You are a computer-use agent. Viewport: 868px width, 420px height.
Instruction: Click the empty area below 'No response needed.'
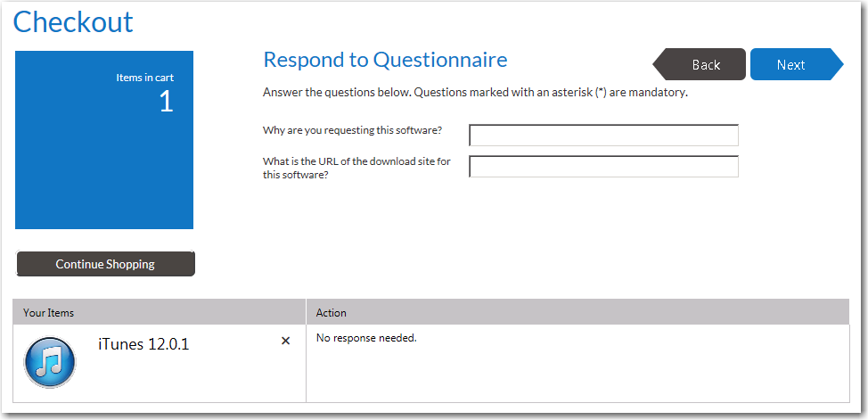click(577, 375)
